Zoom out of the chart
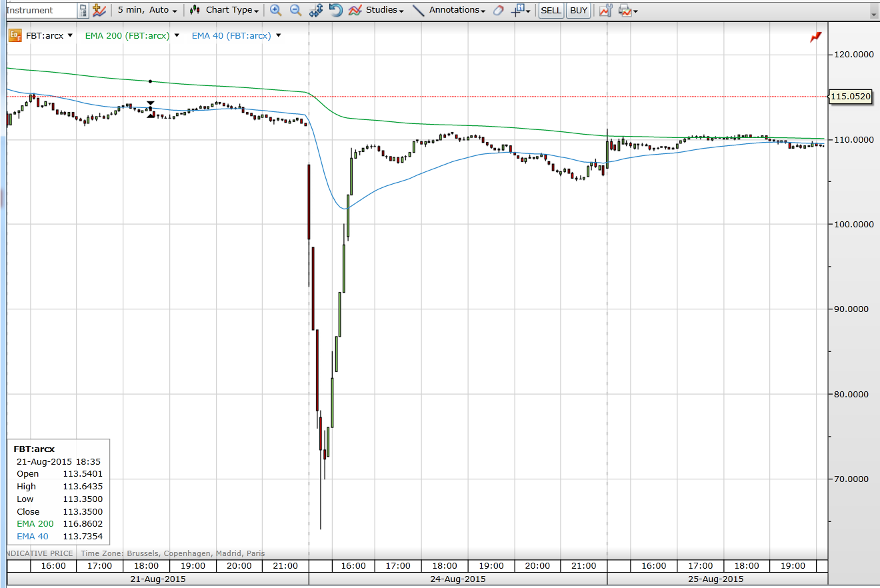The height and width of the screenshot is (588, 880). click(x=295, y=10)
